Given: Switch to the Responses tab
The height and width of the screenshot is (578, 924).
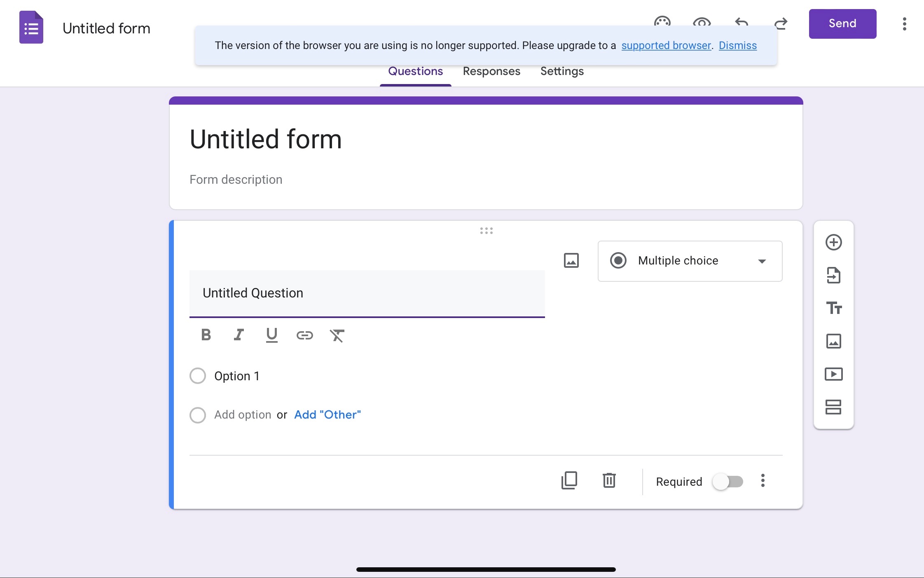Looking at the screenshot, I should pos(491,71).
